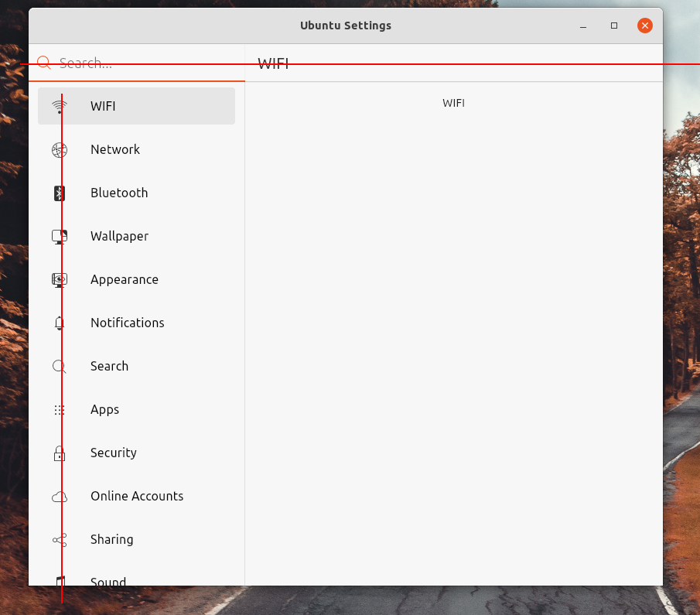Open the Network settings panel
The width and height of the screenshot is (700, 615).
coord(115,149)
